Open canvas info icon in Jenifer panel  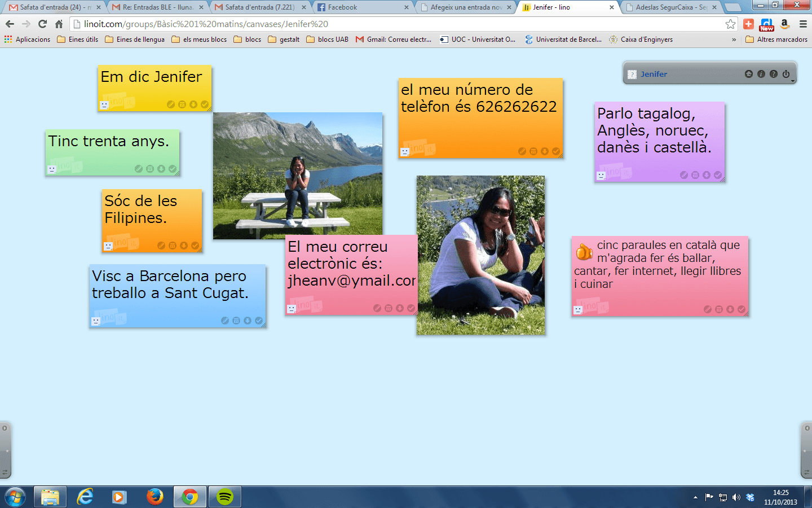[761, 74]
